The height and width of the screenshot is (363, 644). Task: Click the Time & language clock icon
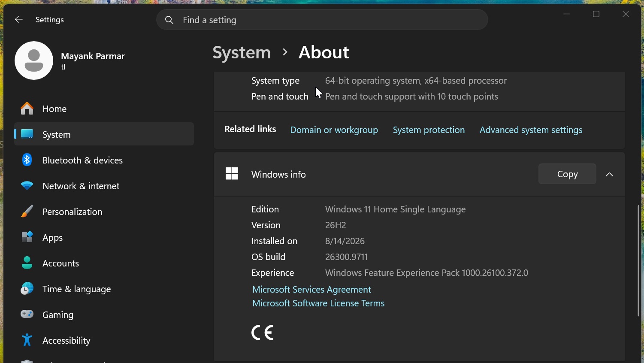pyautogui.click(x=27, y=289)
